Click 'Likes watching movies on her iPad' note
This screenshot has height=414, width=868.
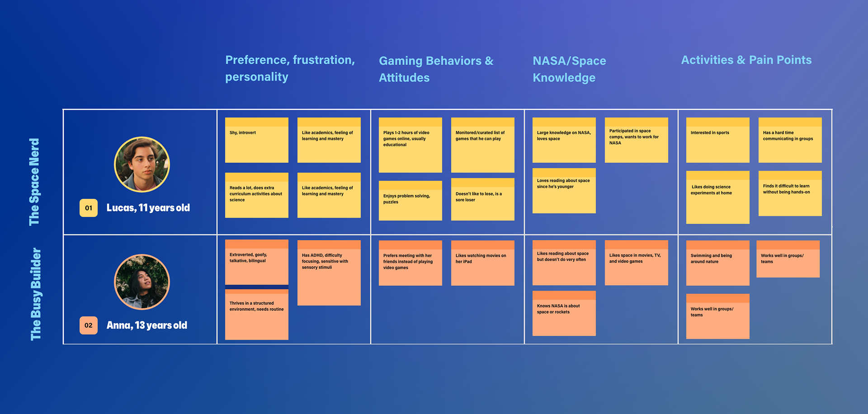point(483,263)
